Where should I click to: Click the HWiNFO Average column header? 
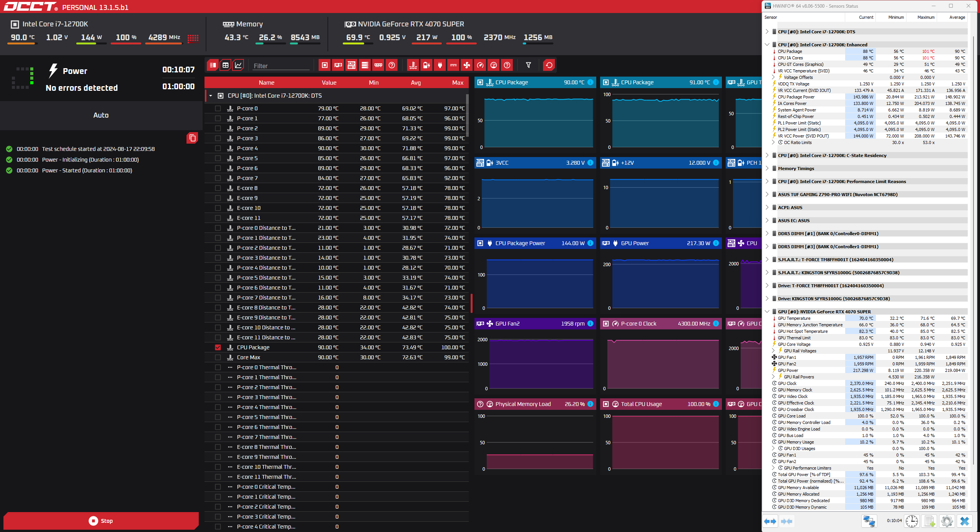[x=952, y=17]
